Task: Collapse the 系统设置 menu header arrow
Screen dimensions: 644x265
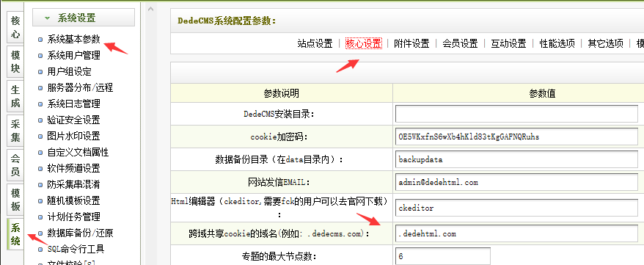Action: pos(47,18)
